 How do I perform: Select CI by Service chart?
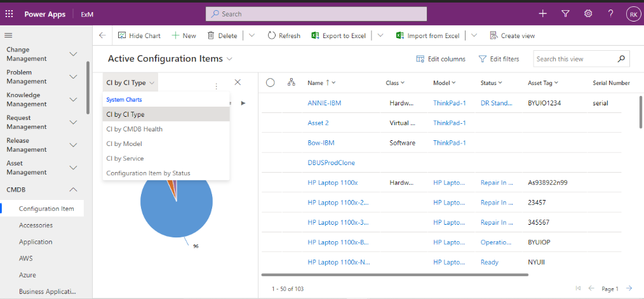[166, 158]
